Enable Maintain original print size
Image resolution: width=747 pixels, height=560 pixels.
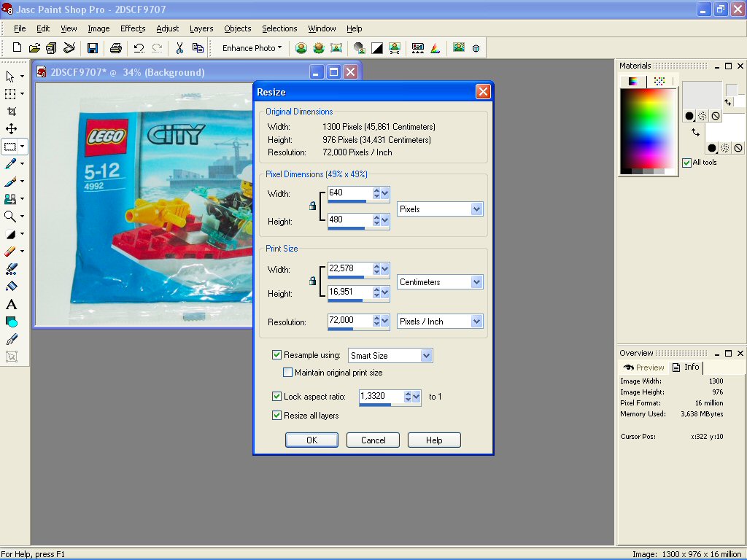pos(288,373)
